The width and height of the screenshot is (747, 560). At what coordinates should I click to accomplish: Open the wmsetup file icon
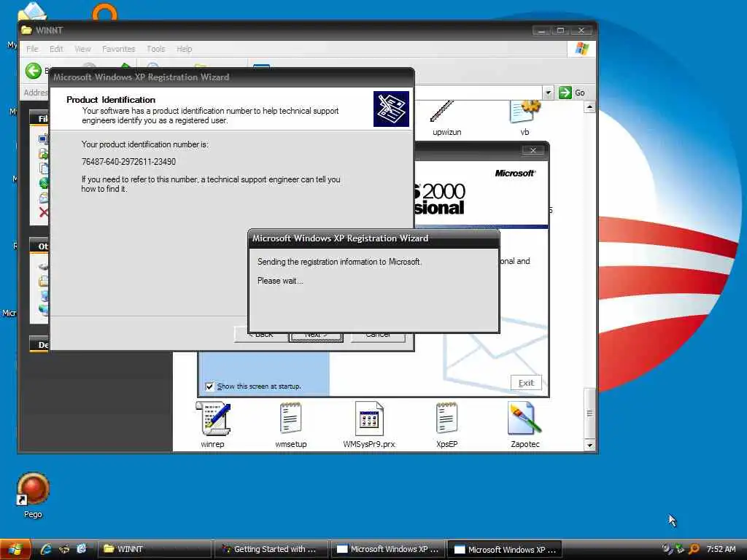290,418
